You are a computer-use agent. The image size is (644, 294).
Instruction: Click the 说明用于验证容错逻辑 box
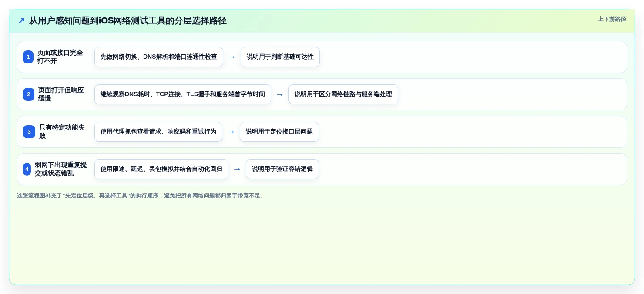pyautogui.click(x=282, y=169)
